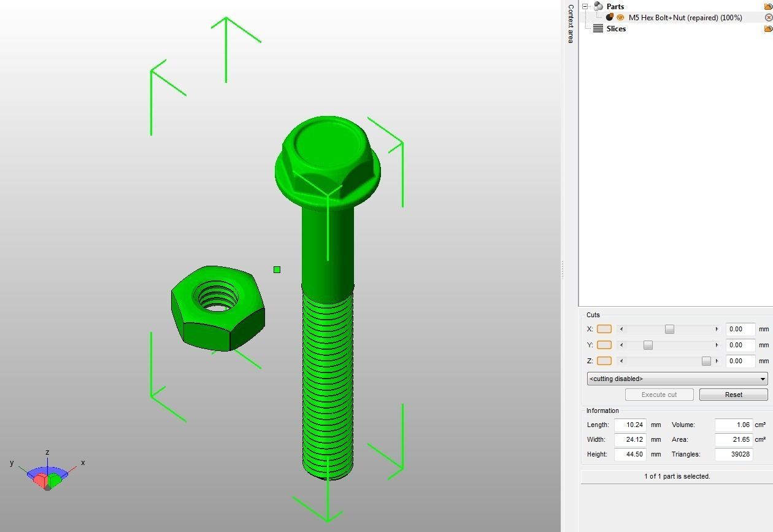The height and width of the screenshot is (532, 773).
Task: Open the folder icon next to Slices
Action: (x=767, y=28)
